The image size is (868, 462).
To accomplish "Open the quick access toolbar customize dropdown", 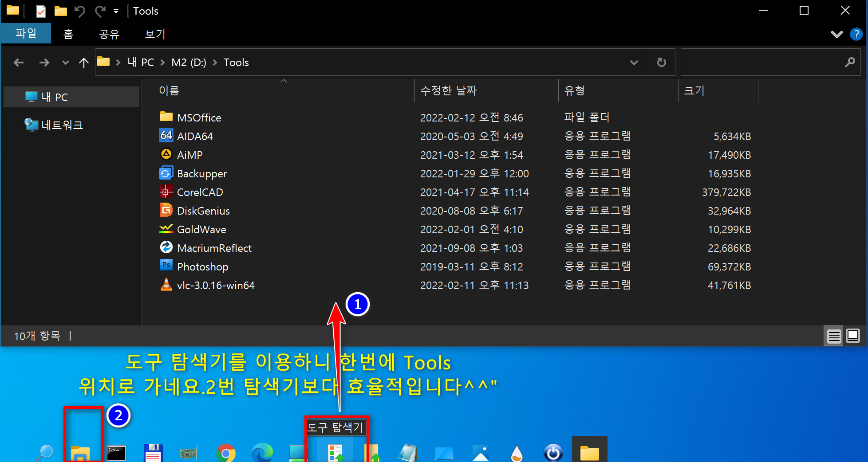I will coord(116,12).
